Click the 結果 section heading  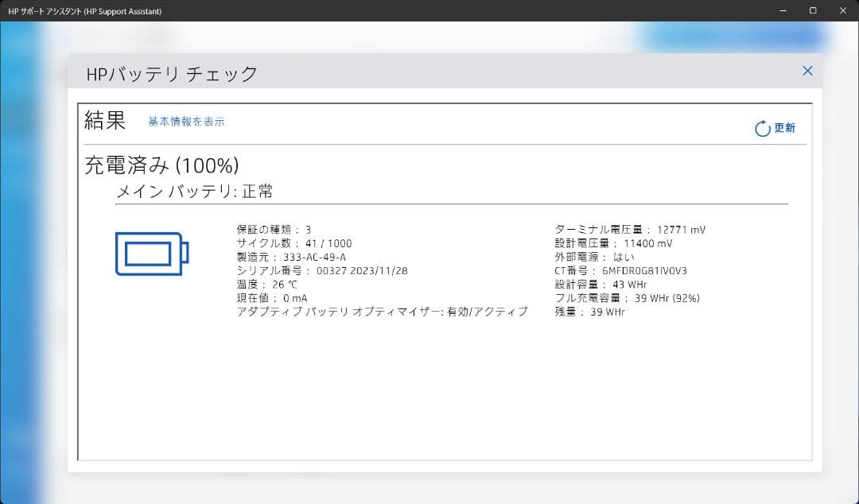104,120
